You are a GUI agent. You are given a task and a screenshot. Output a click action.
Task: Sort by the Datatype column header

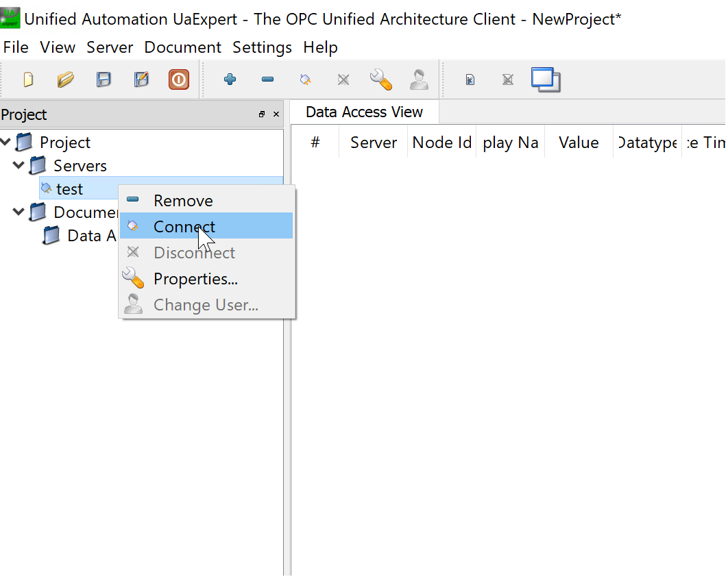click(647, 142)
